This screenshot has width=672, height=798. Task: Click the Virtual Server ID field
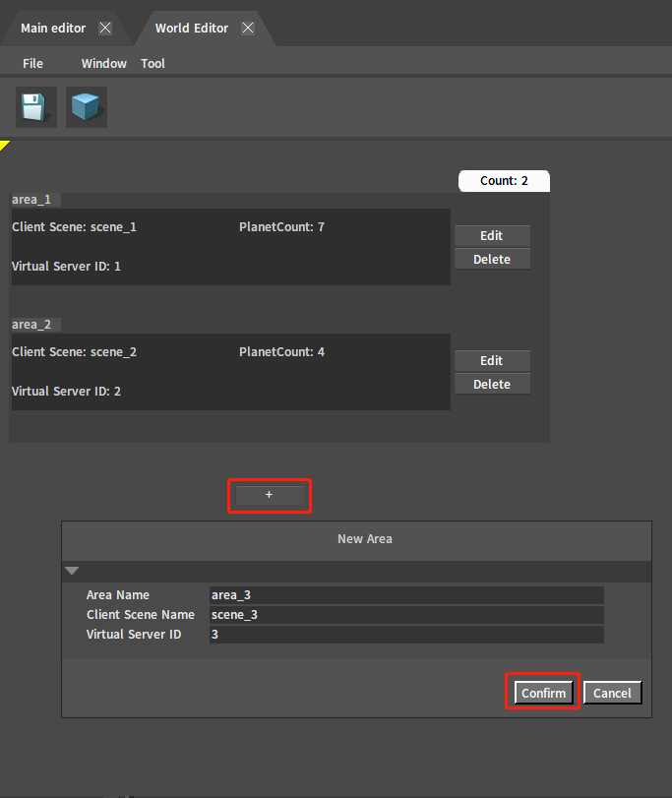(x=405, y=635)
